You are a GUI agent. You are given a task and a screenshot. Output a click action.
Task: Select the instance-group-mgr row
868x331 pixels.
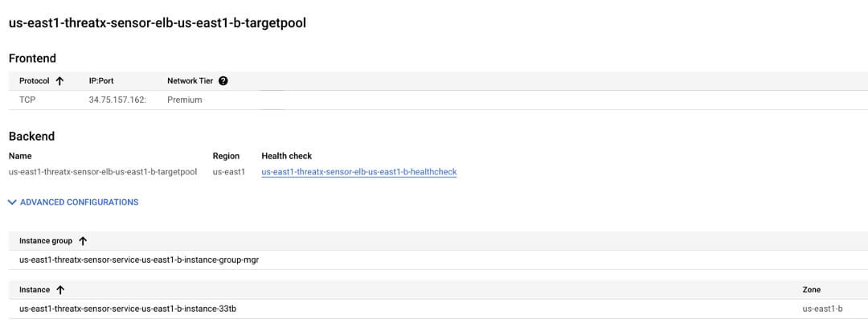click(138, 260)
